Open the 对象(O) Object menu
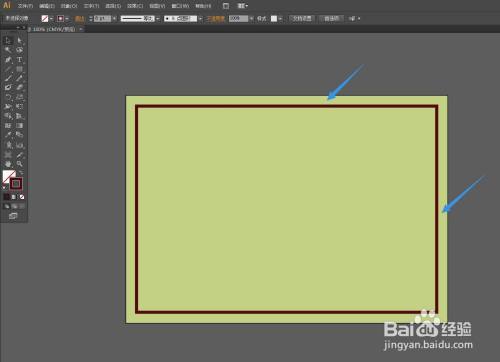The width and height of the screenshot is (500, 362). (69, 6)
